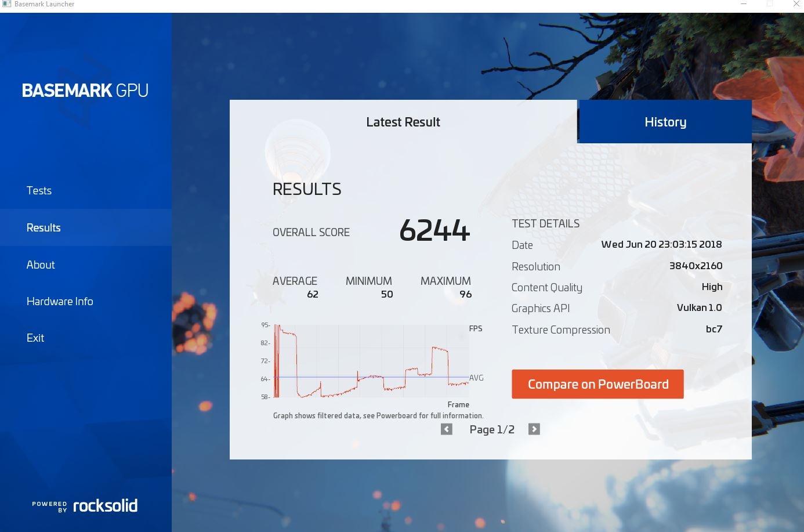Click the graph filtered data note
The width and height of the screenshot is (804, 532).
pos(378,415)
